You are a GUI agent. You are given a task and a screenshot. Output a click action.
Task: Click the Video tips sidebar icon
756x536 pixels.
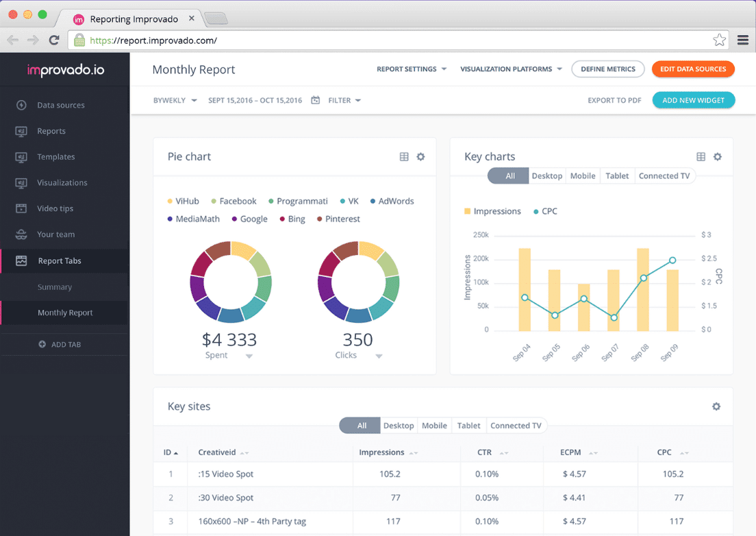pyautogui.click(x=21, y=208)
